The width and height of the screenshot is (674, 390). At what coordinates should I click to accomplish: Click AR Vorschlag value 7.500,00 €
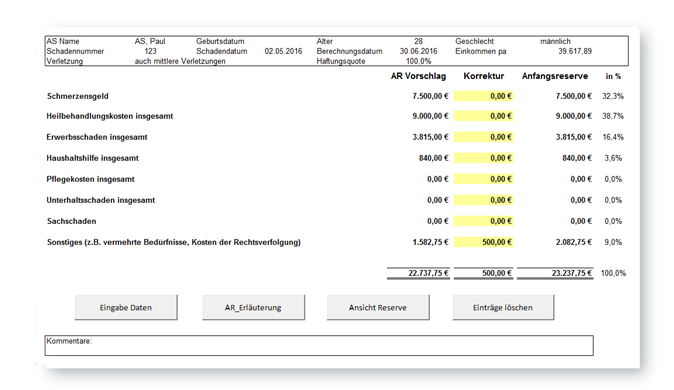click(x=430, y=96)
